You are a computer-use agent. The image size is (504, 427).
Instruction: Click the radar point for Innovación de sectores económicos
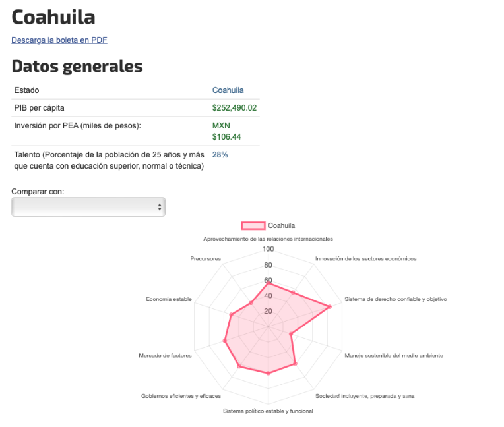tap(293, 293)
